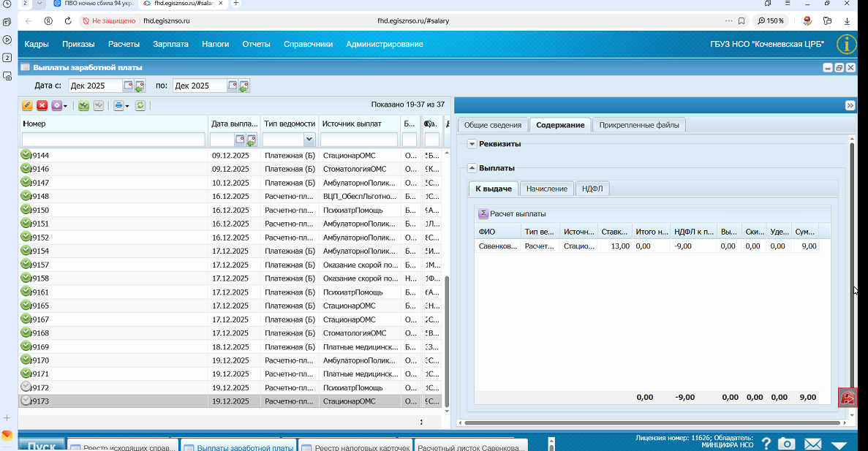Image resolution: width=868 pixels, height=451 pixels.
Task: Open the 'Зарплата' menu
Action: (170, 45)
